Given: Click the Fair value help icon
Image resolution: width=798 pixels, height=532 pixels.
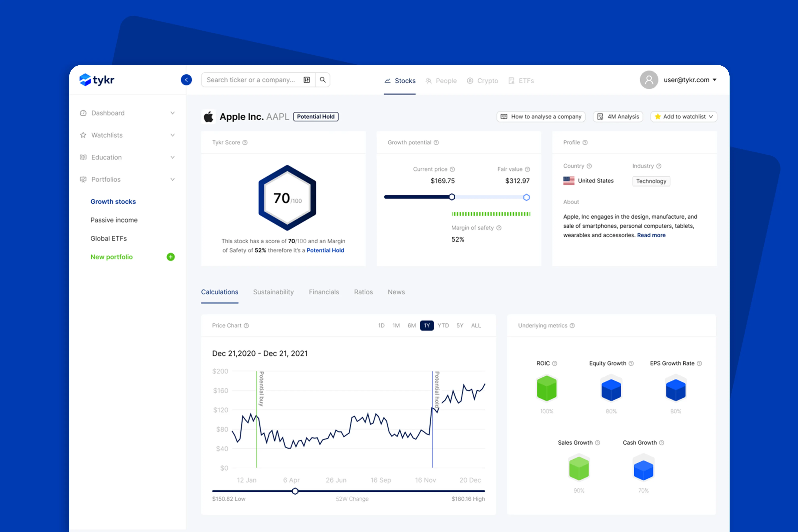Looking at the screenshot, I should click(x=528, y=169).
